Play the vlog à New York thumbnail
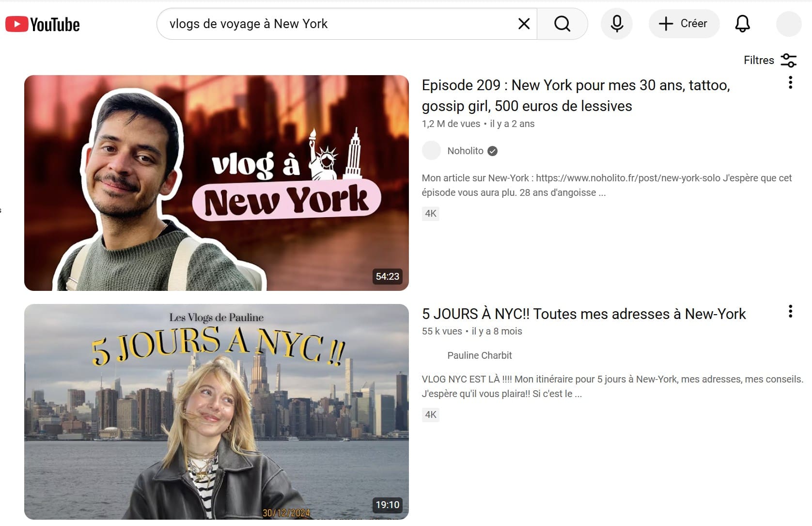 (216, 183)
